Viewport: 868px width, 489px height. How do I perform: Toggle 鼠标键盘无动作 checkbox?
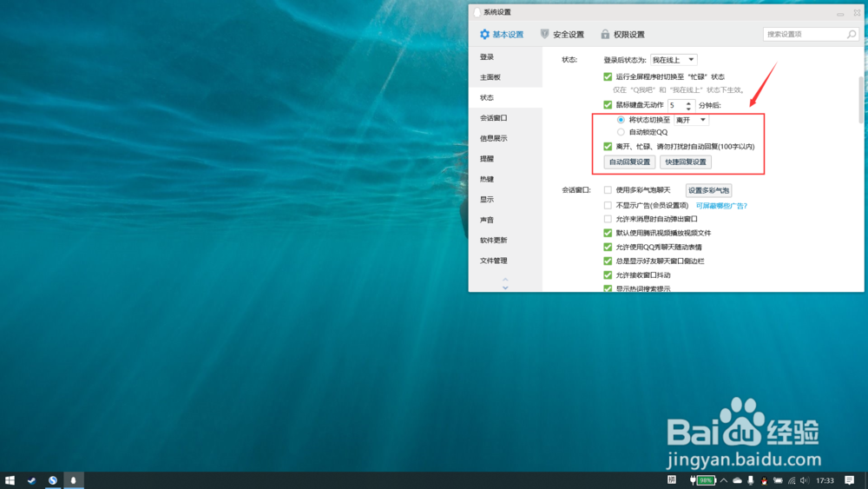pyautogui.click(x=608, y=105)
